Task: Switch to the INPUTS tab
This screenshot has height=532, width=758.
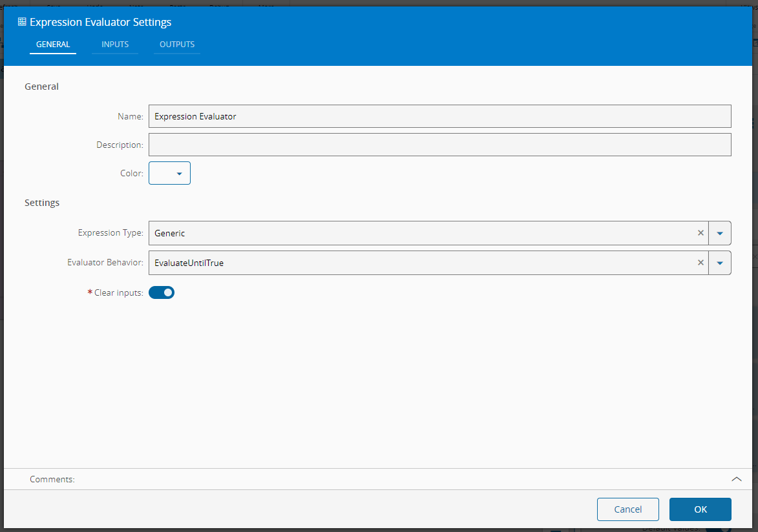Action: pyautogui.click(x=115, y=45)
